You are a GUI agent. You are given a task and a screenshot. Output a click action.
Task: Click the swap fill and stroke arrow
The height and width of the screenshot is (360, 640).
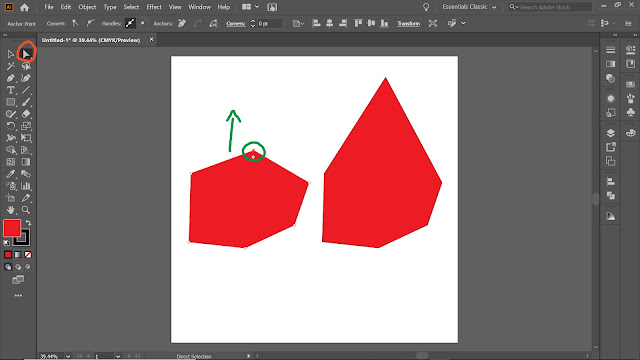coord(28,223)
